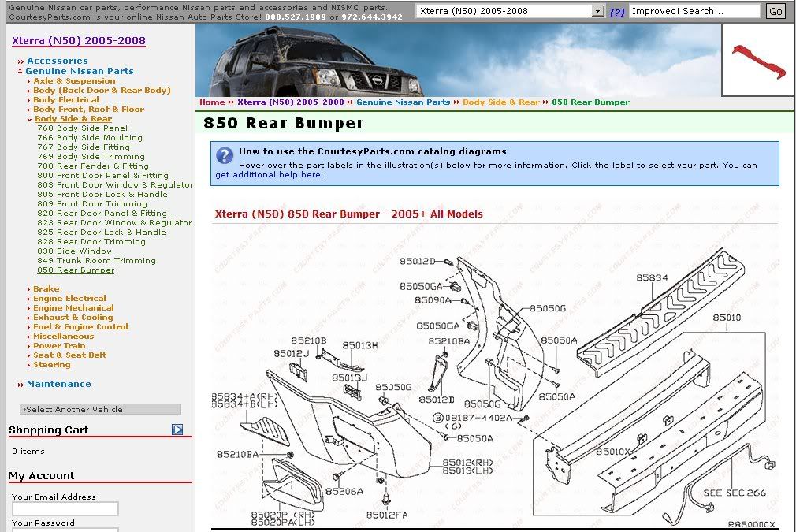796x532 pixels.
Task: Click Select Another Vehicle button
Action: 100,409
